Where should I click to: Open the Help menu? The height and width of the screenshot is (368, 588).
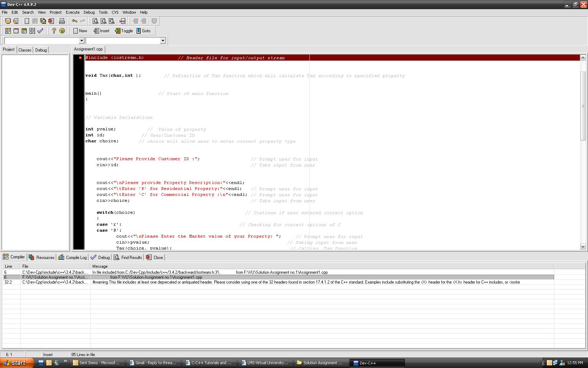pos(144,12)
